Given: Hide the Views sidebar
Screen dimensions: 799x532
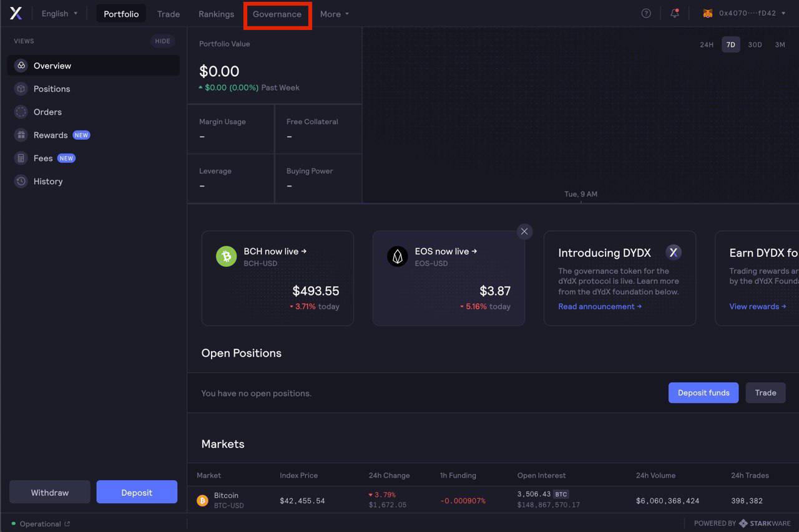Looking at the screenshot, I should (x=162, y=41).
